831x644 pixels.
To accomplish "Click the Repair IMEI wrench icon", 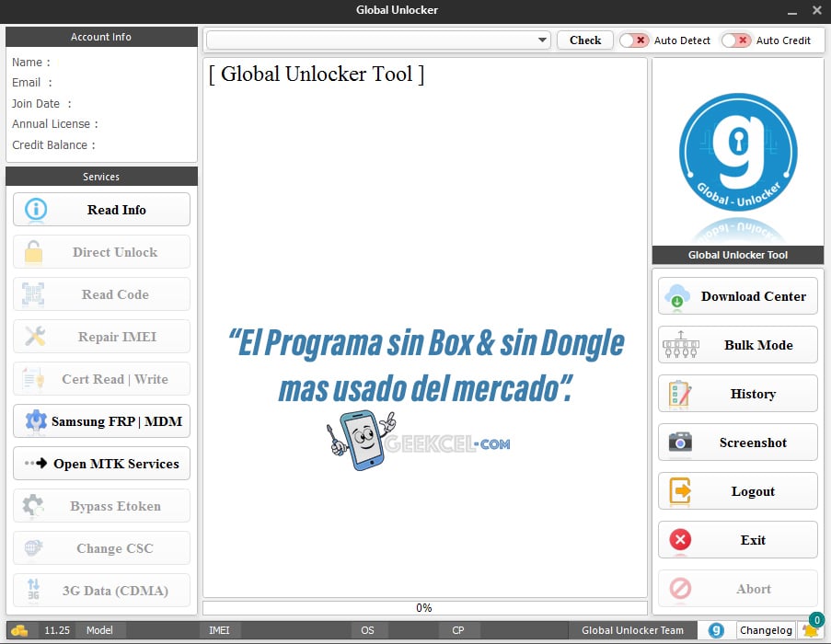I will pyautogui.click(x=34, y=337).
